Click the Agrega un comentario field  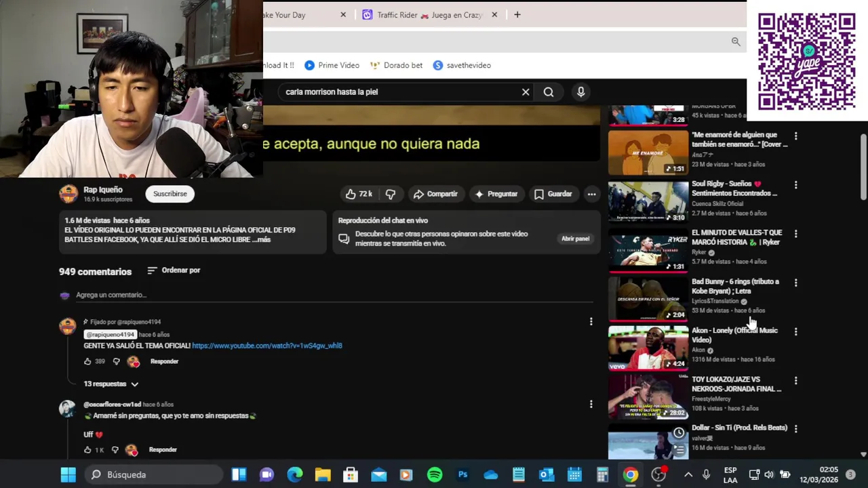click(335, 295)
